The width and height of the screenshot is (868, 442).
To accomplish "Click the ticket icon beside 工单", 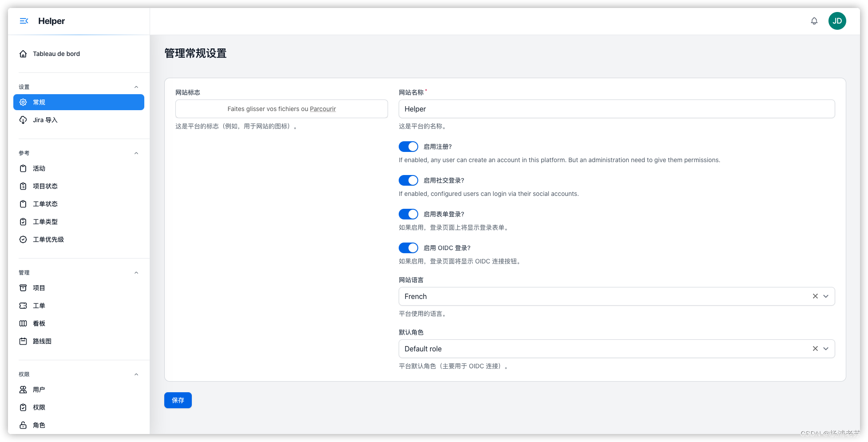I will (x=23, y=306).
